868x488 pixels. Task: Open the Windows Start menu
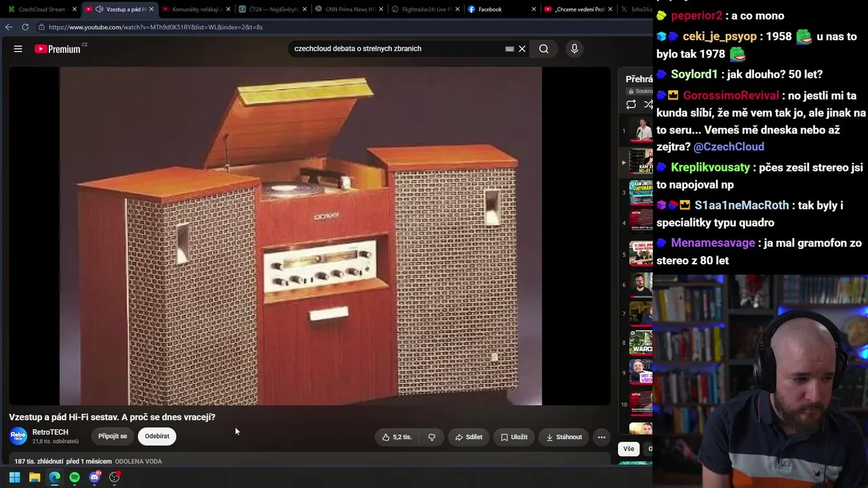[14, 477]
